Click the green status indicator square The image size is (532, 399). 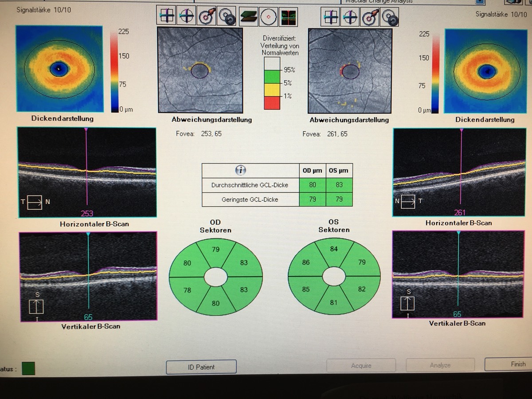27,368
